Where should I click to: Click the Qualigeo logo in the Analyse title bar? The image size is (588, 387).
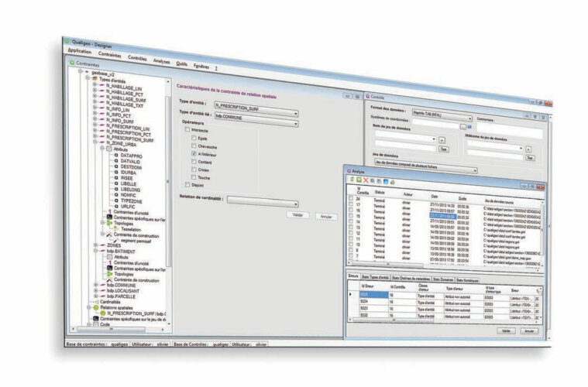349,171
